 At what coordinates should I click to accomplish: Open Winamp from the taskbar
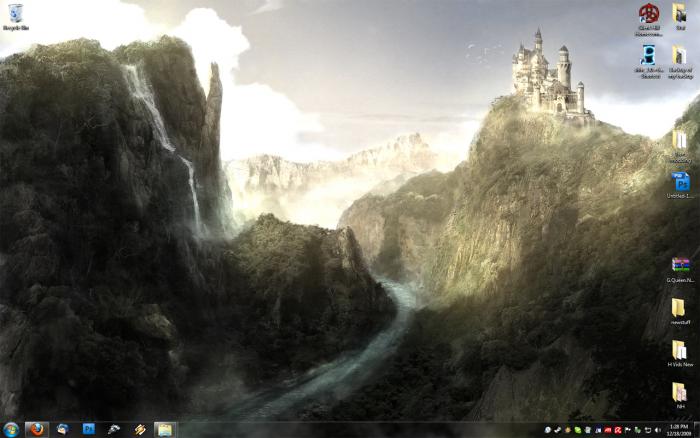(x=140, y=429)
